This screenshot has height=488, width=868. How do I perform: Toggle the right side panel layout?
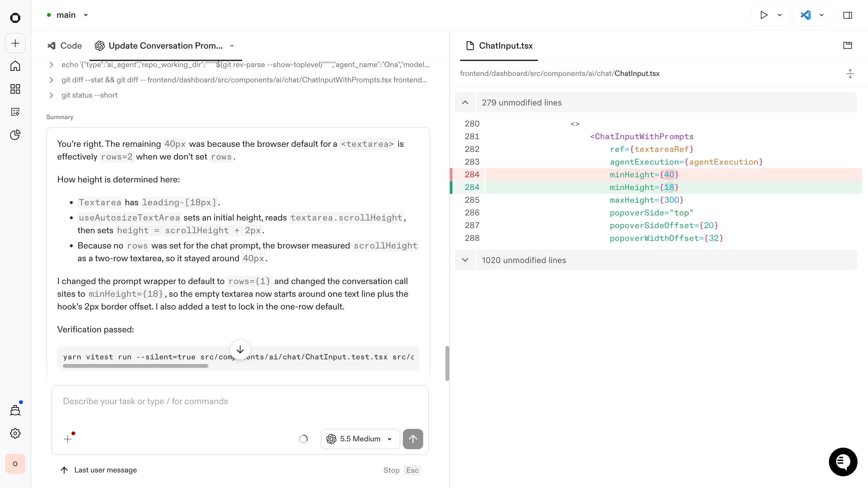[848, 15]
